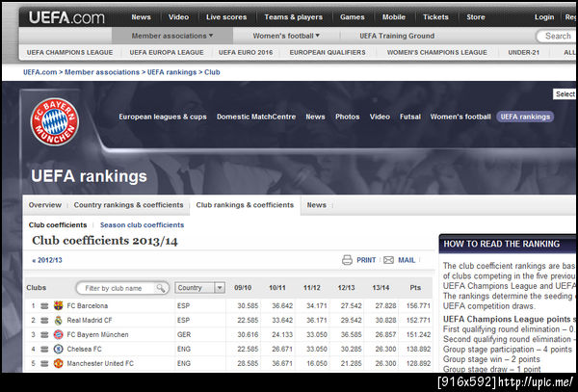Open the Country dropdown filter
Screen dimensions: 578x392
(x=199, y=288)
